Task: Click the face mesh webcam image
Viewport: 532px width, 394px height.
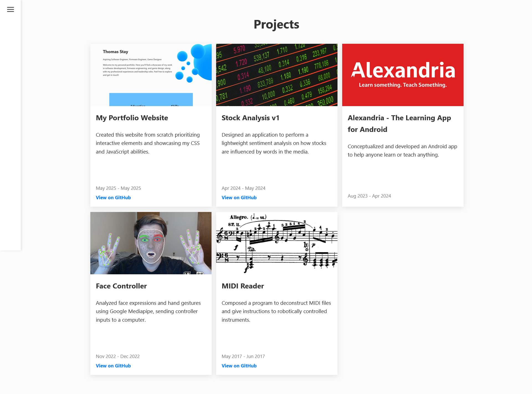Action: pos(151,243)
